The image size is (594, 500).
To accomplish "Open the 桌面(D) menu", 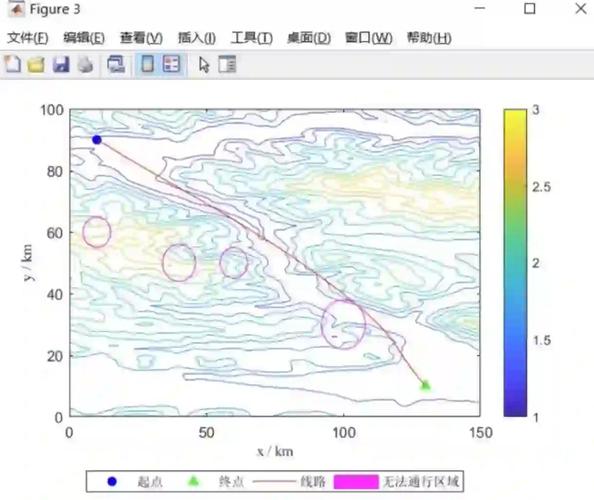I will click(309, 38).
